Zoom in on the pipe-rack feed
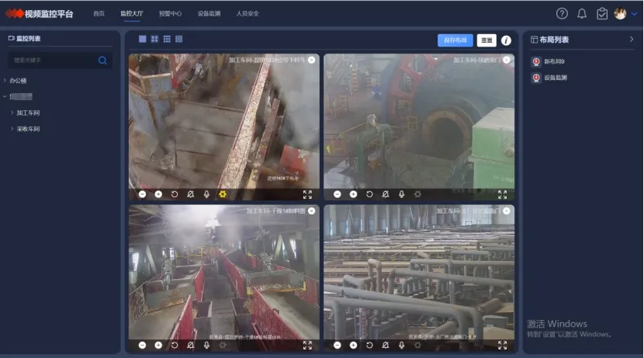 [353, 346]
